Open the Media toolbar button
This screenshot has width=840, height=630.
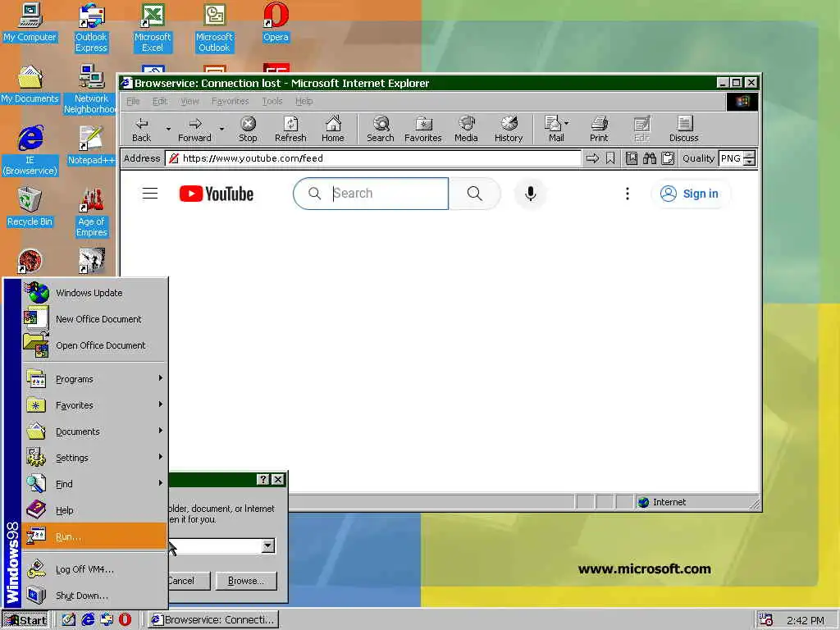coord(466,129)
